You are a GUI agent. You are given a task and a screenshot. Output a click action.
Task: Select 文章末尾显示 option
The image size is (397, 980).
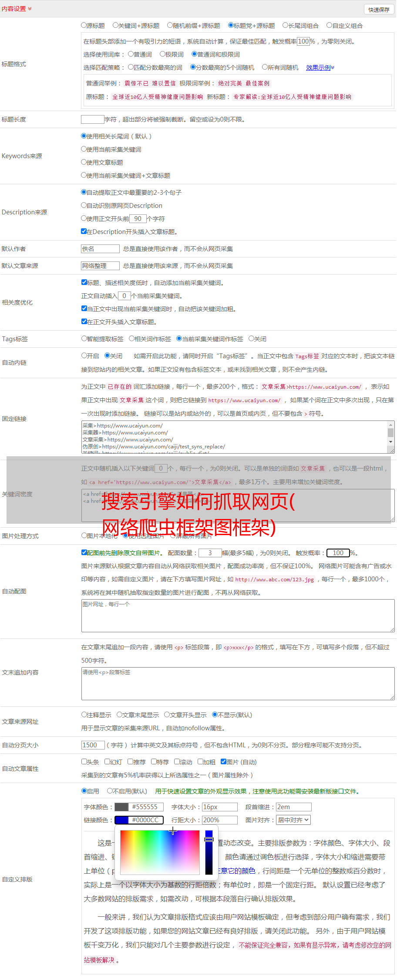pos(120,715)
